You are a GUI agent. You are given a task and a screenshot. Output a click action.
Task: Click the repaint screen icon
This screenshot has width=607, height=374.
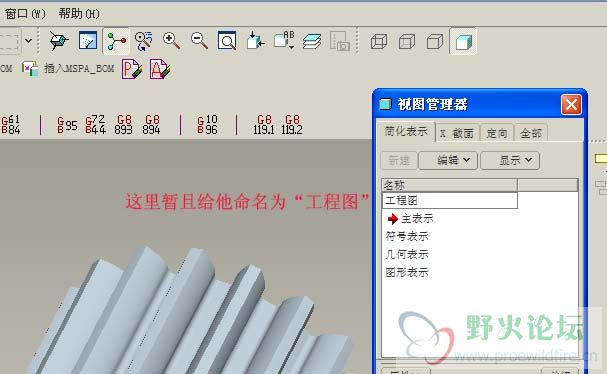pos(88,40)
